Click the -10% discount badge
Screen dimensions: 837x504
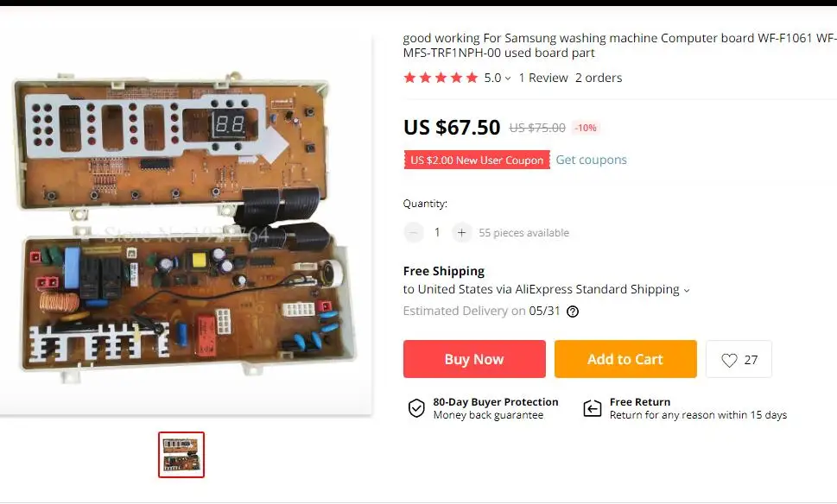(x=586, y=128)
